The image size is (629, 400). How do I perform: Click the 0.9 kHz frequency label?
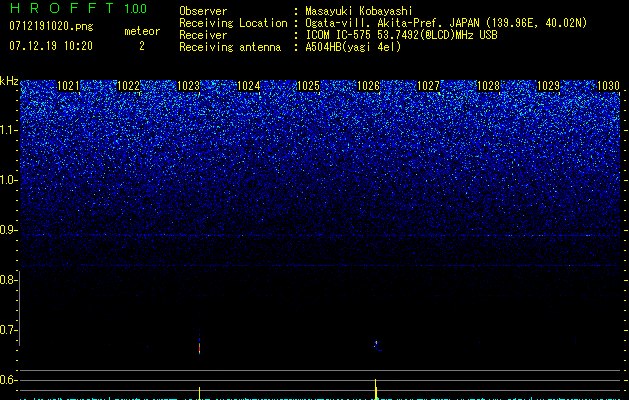(x=9, y=230)
